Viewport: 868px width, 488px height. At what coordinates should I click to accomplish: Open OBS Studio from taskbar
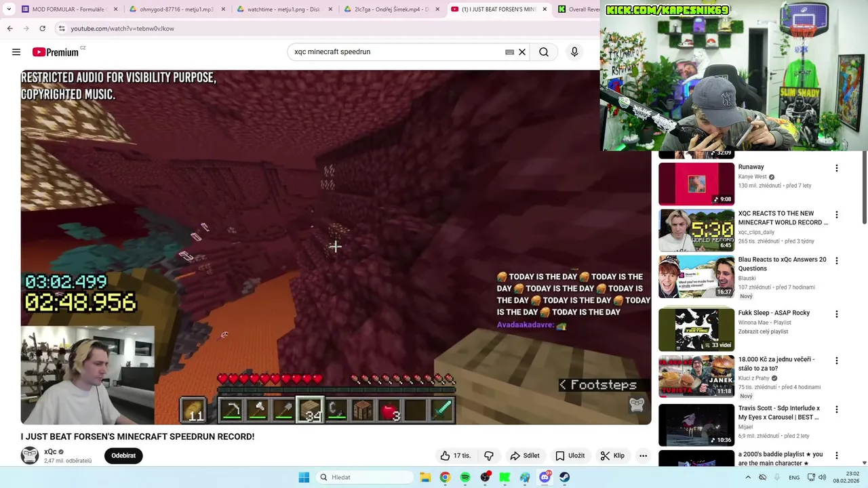[x=485, y=477]
